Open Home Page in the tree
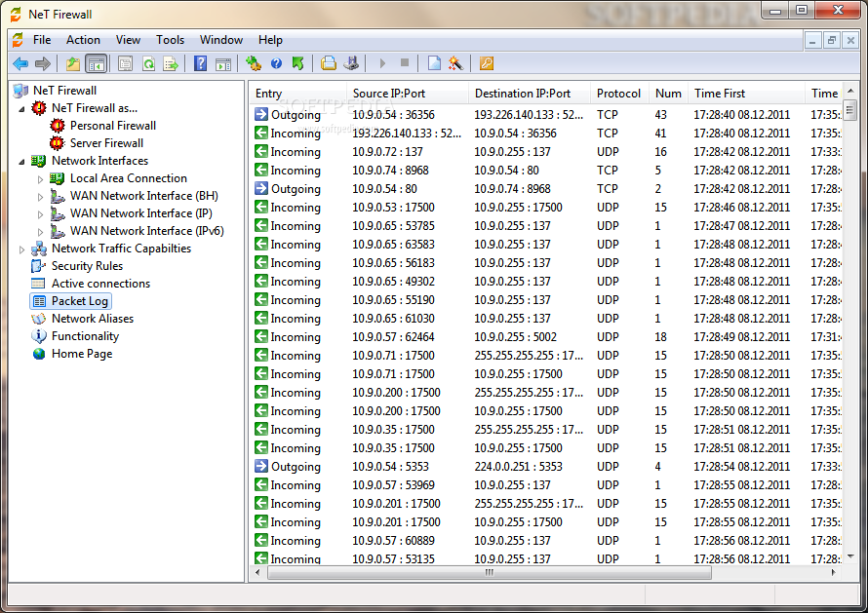 click(x=82, y=354)
